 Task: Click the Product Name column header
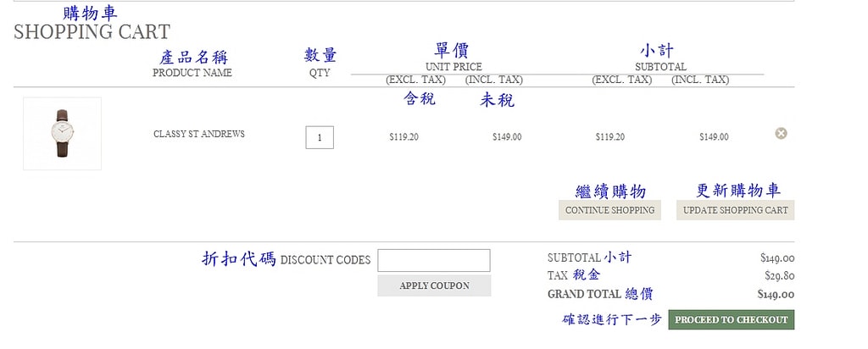click(x=192, y=73)
